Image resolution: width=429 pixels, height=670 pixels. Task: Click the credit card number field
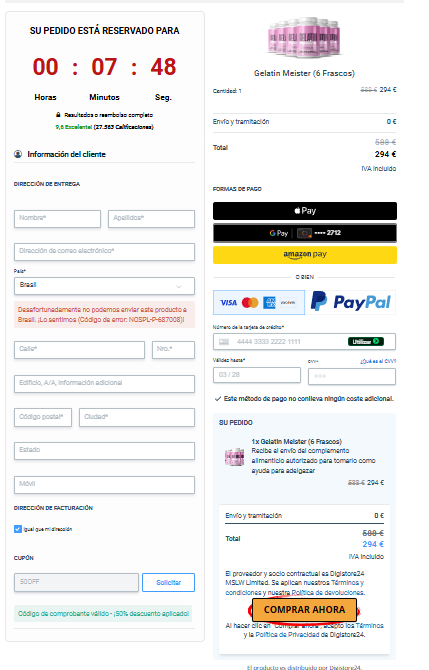point(304,341)
